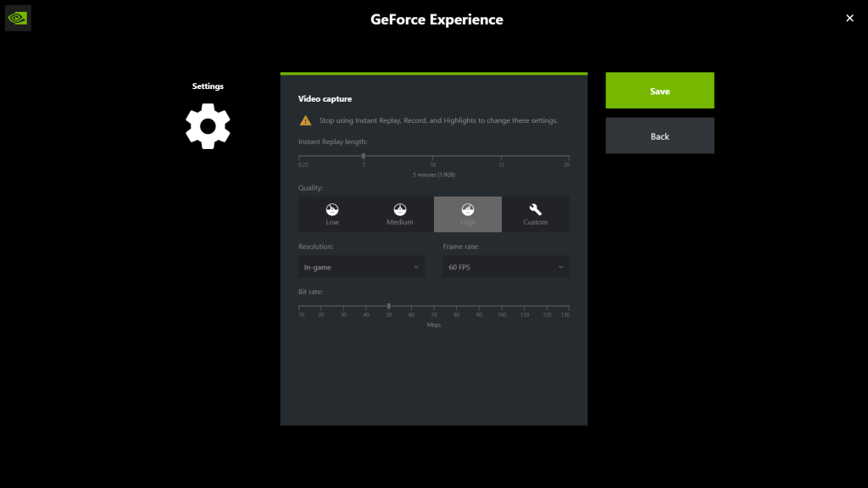The width and height of the screenshot is (868, 488).
Task: Click the Stop using Instant Replay warning text
Action: (x=438, y=120)
